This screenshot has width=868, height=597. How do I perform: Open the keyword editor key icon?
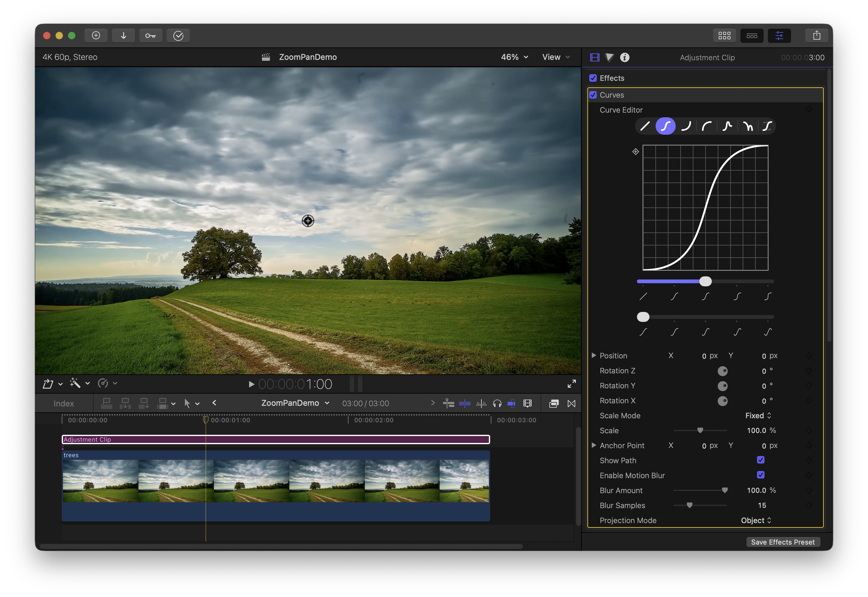151,36
